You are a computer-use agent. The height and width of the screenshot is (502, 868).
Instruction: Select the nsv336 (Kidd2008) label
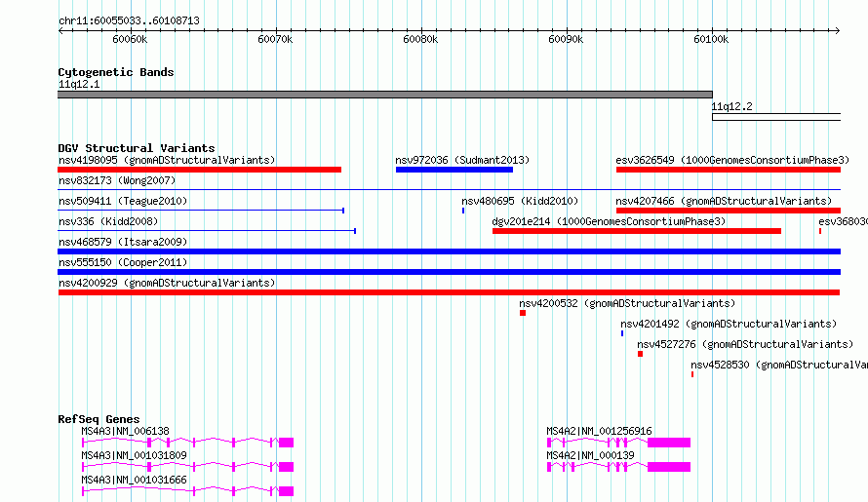(x=108, y=221)
